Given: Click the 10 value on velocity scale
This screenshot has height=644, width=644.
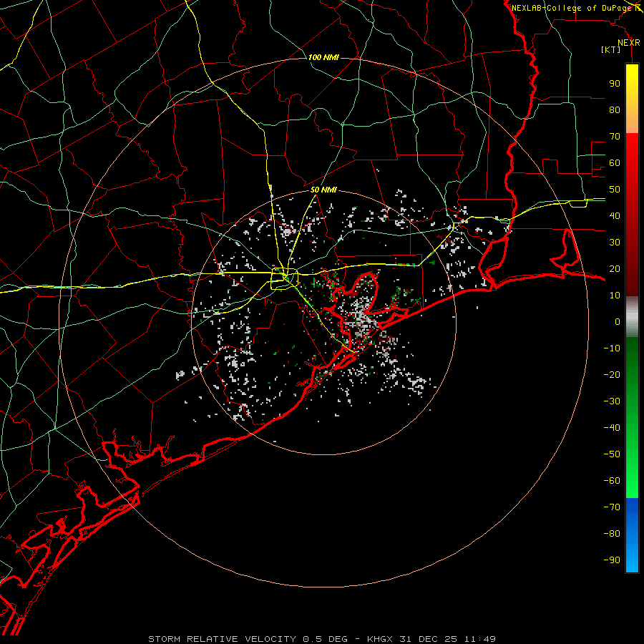Looking at the screenshot, I should click(615, 296).
